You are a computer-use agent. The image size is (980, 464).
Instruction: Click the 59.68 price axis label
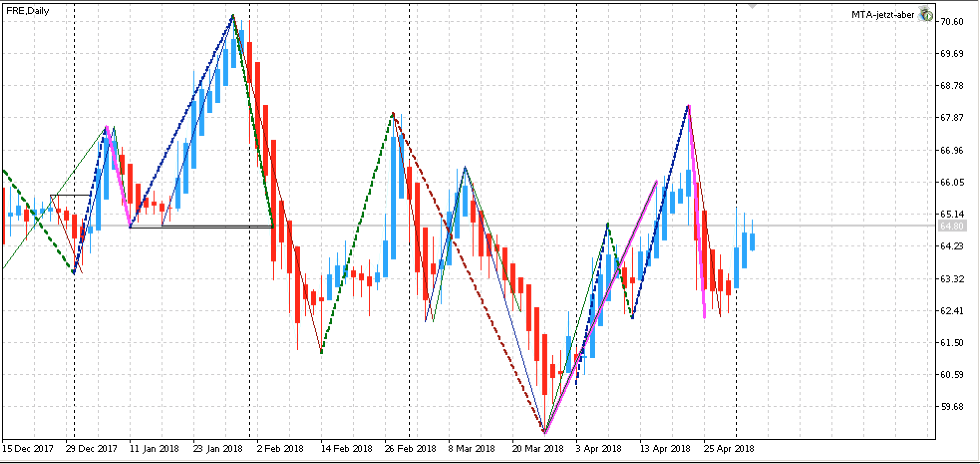(x=952, y=407)
